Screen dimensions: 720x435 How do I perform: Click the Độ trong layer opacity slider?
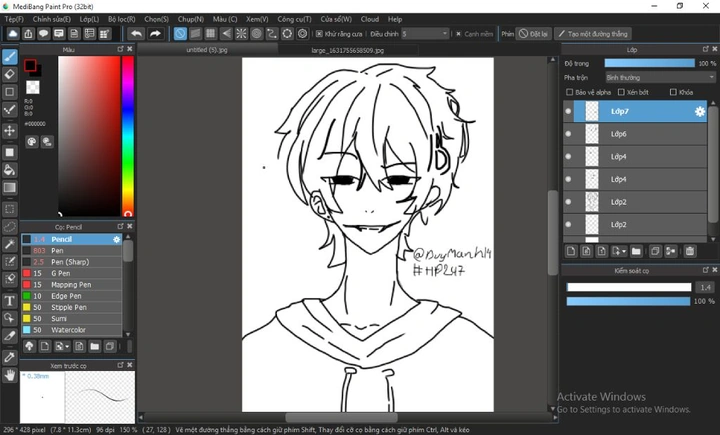pos(650,63)
